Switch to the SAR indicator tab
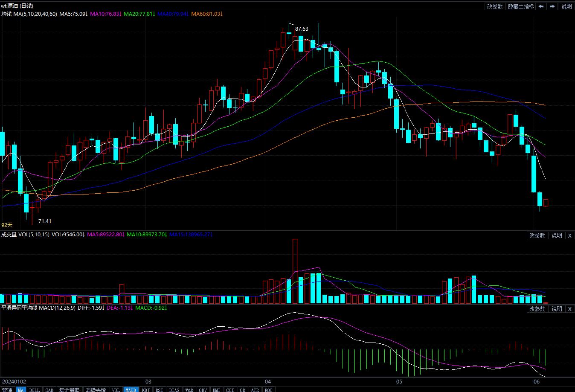The image size is (575, 392). (49, 390)
